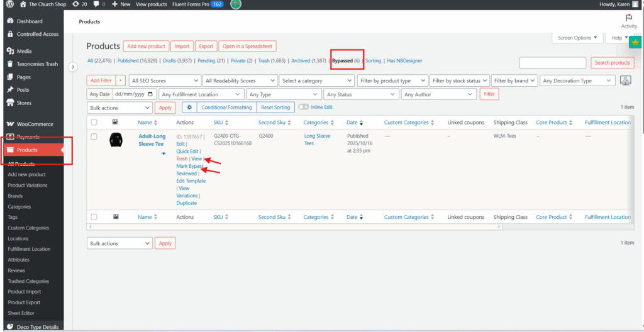Viewport: 644px width, 332px height.
Task: Click the search products text field
Action: pyautogui.click(x=553, y=62)
